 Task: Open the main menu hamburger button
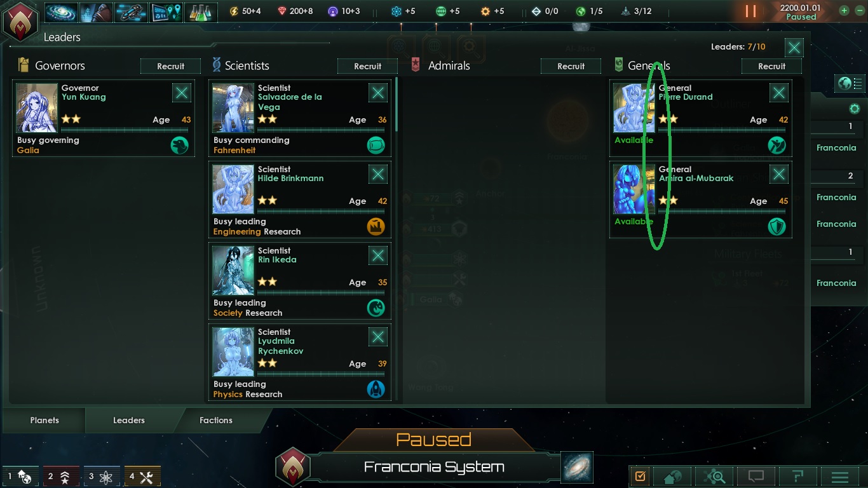(x=840, y=476)
